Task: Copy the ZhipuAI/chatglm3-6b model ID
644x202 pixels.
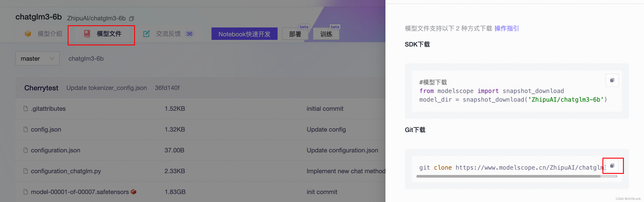Action: (131, 19)
